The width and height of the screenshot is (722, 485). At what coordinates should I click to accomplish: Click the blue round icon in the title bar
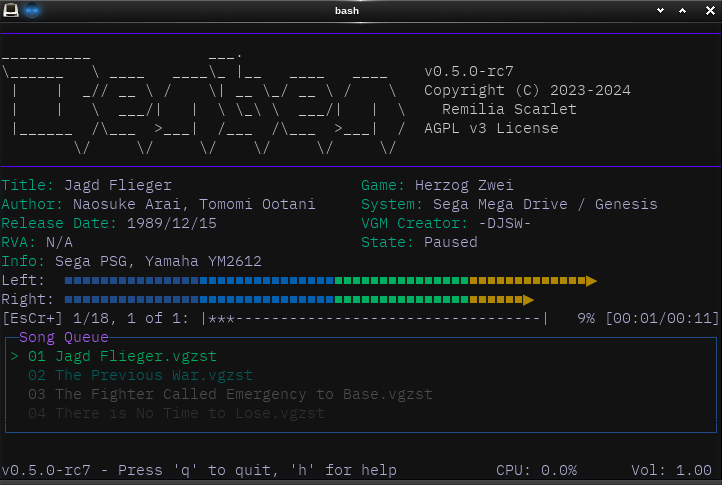(32, 10)
